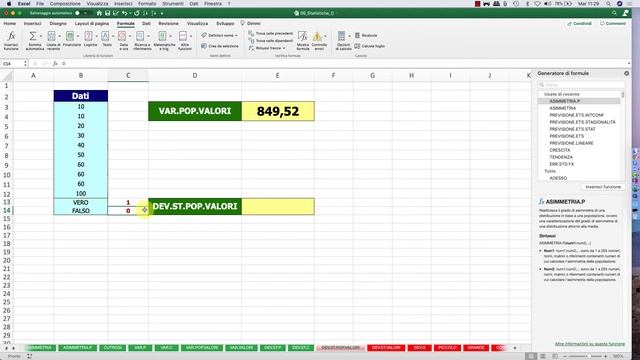Viewport: 640px width, 360px height.
Task: Select CRESCITA in function list
Action: (560, 150)
